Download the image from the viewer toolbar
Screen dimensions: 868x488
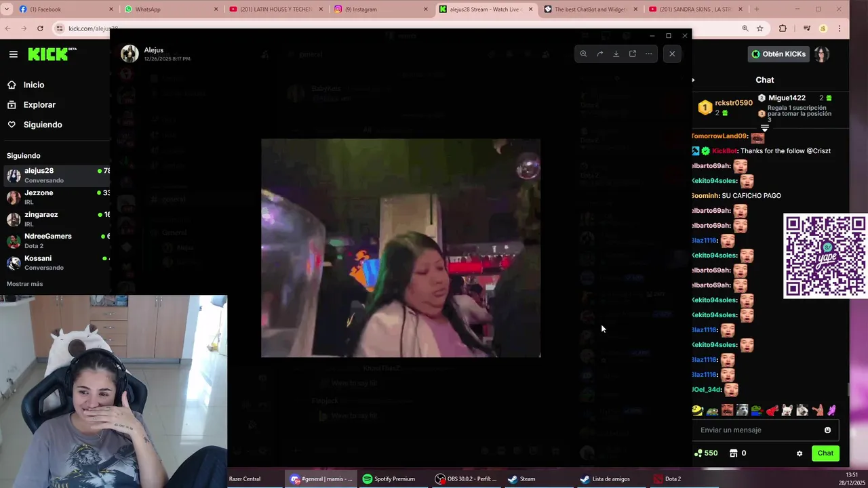[616, 54]
